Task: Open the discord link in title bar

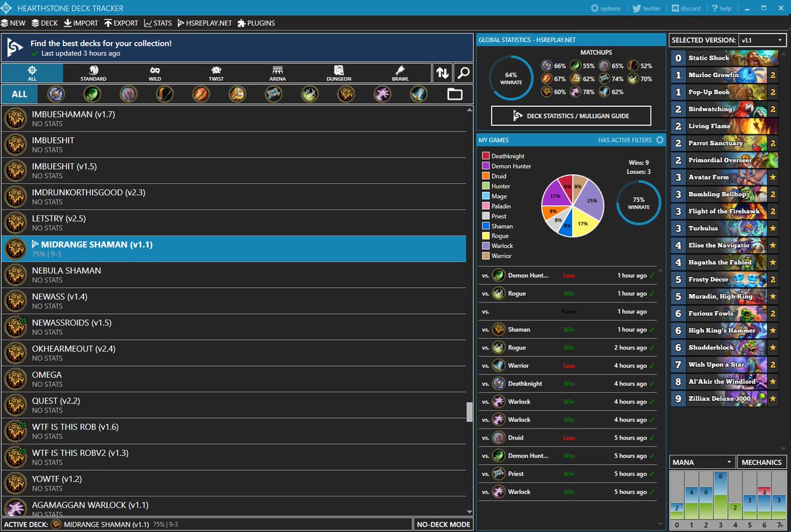Action: coord(686,9)
